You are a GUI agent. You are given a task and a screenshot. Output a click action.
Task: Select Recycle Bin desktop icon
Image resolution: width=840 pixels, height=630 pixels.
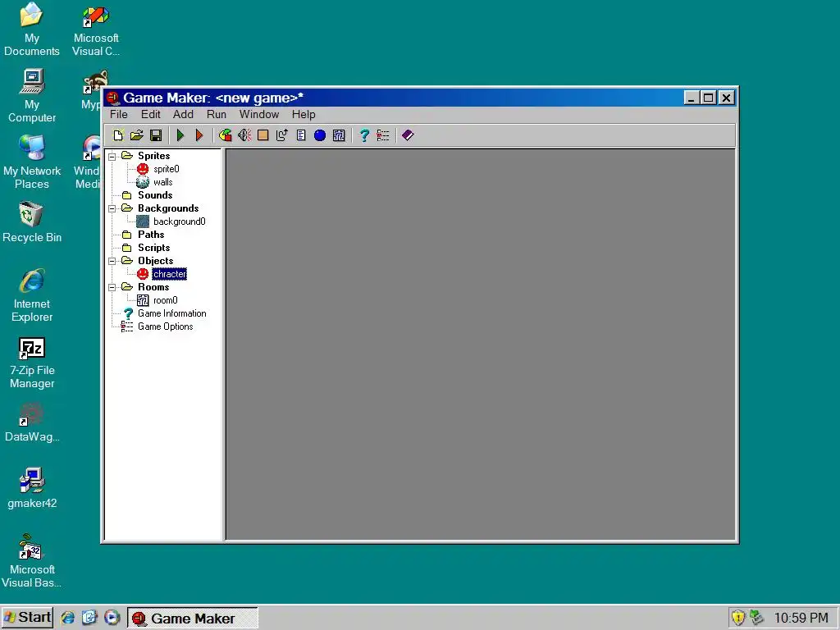[32, 222]
